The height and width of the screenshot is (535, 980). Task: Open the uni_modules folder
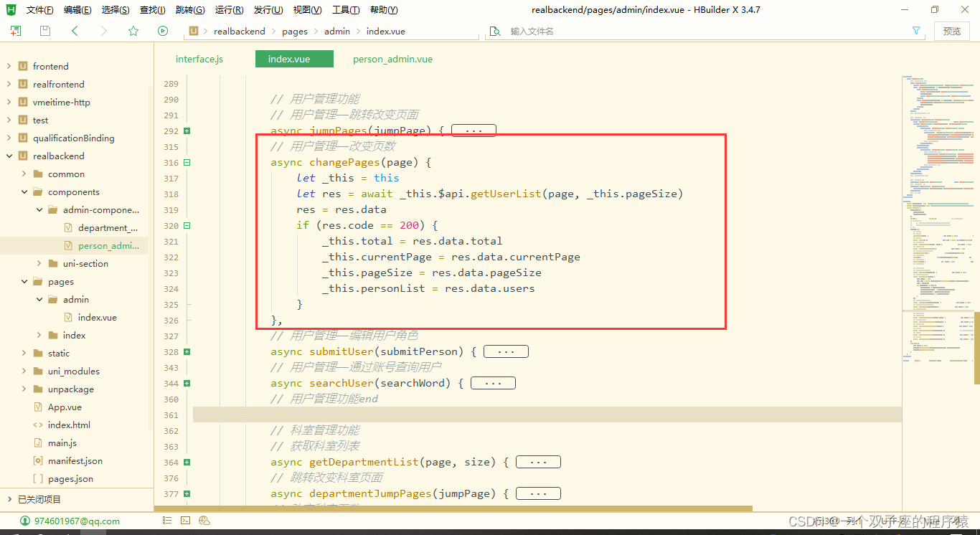[74, 371]
